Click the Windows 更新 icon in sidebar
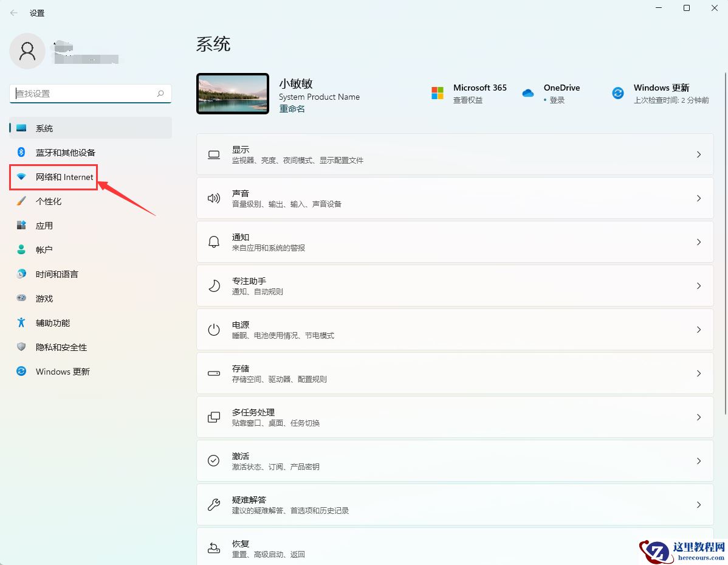Screen dimensions: 728x565 pyautogui.click(x=21, y=371)
